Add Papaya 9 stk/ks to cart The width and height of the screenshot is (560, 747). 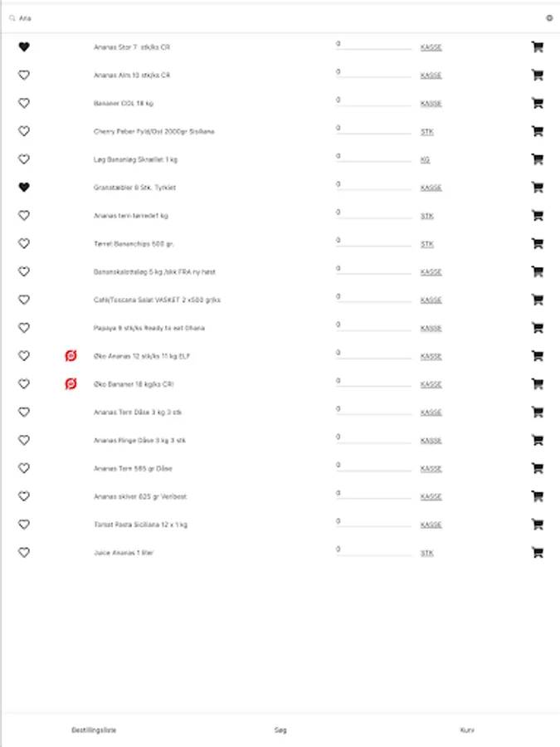537,328
